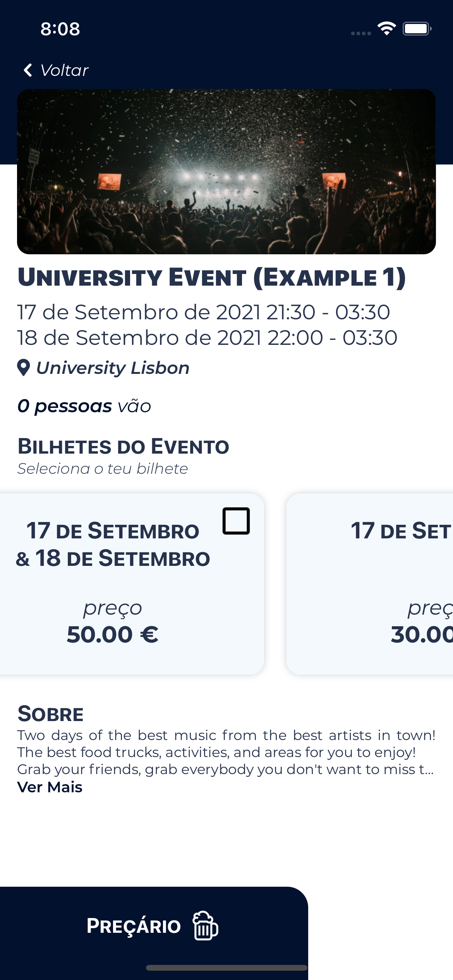453x980 pixels.
Task: Tap the 17 de Setembro 21:30 - 03:30 date line
Action: (204, 312)
